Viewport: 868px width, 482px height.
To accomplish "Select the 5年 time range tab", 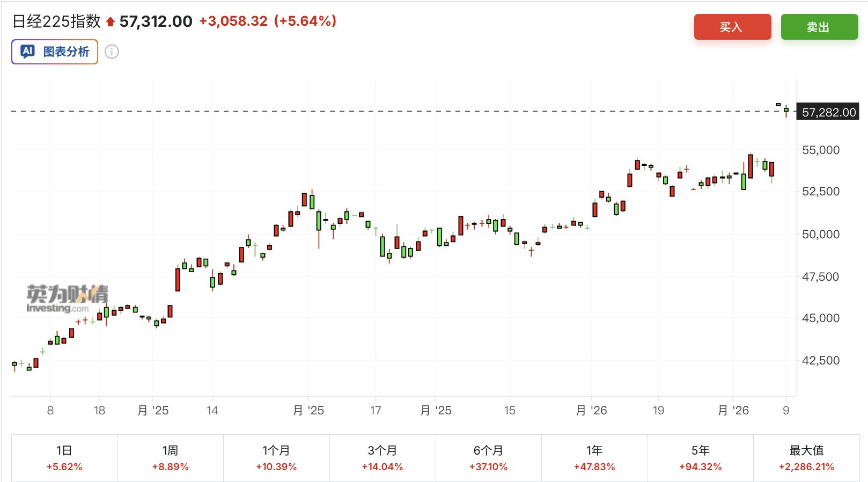I will (x=700, y=458).
